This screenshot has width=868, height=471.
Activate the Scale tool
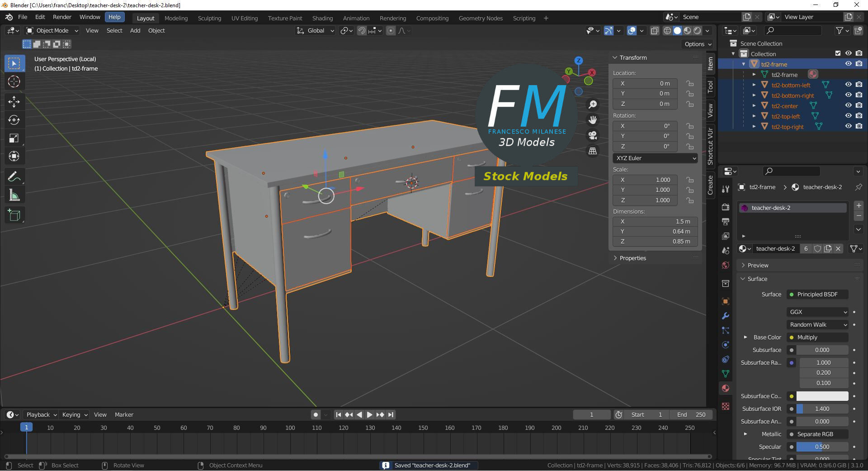[14, 138]
